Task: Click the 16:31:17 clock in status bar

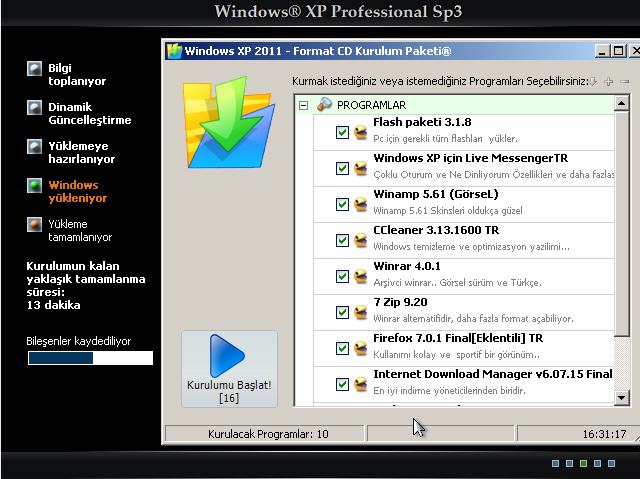Action: 604,434
